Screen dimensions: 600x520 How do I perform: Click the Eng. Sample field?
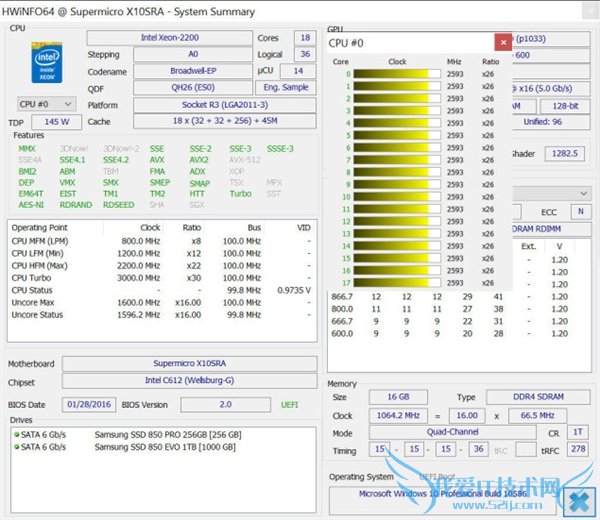pos(286,88)
